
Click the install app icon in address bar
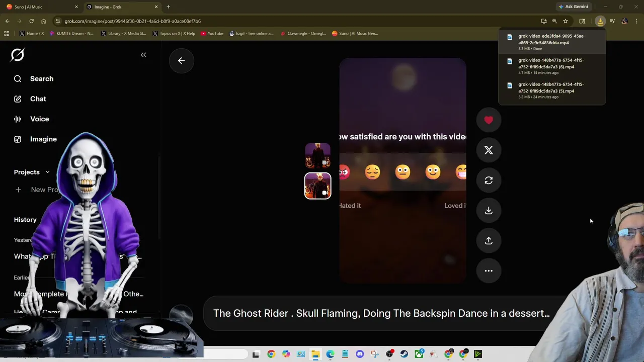(544, 21)
